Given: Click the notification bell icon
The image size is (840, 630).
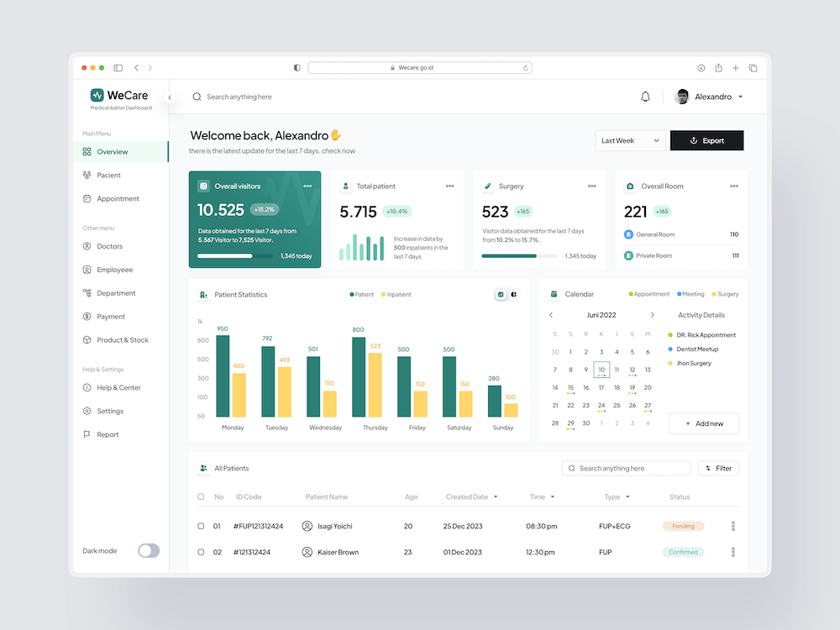Looking at the screenshot, I should click(x=645, y=97).
